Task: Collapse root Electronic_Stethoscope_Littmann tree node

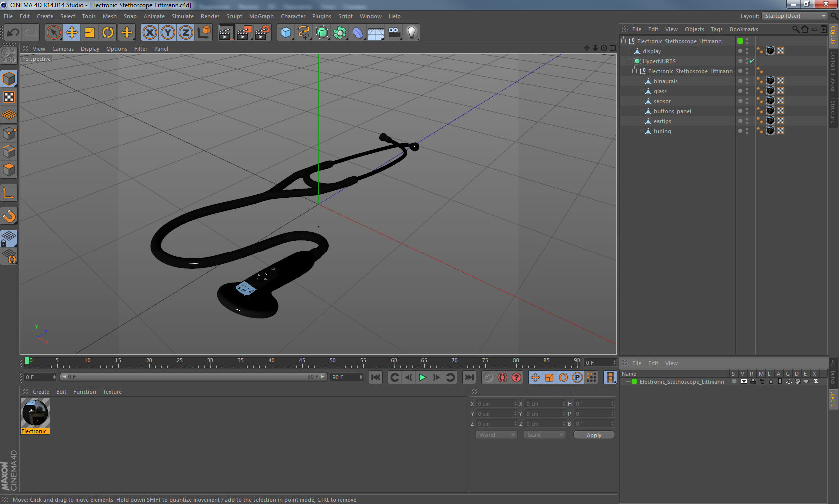Action: point(623,41)
